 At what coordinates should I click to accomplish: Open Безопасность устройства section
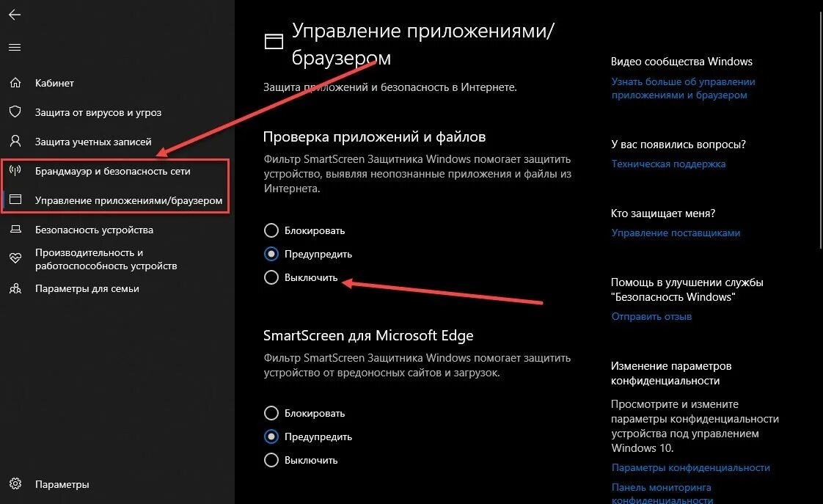point(94,230)
